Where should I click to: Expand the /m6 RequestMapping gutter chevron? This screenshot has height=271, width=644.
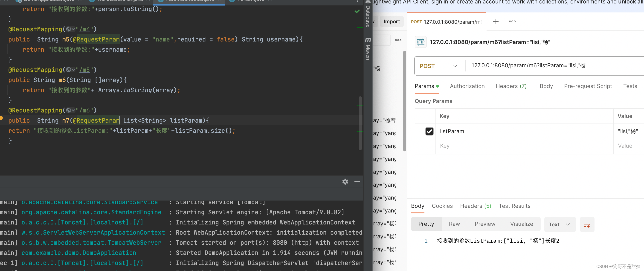tap(73, 110)
